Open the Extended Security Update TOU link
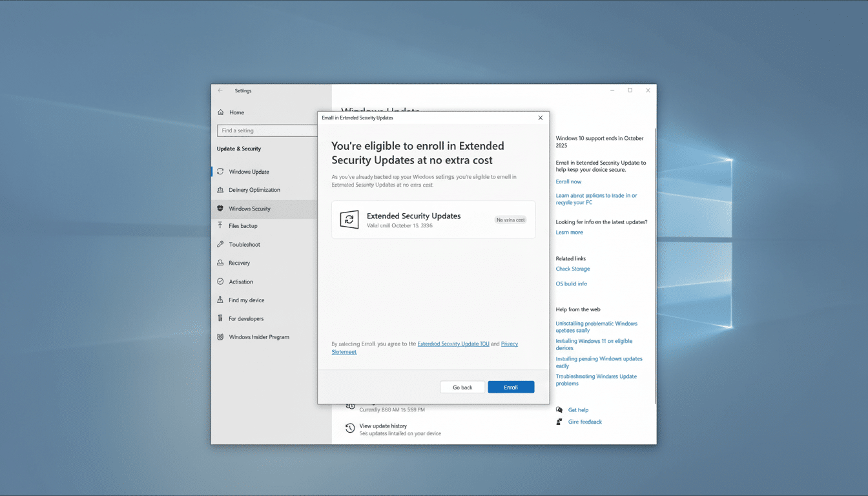The height and width of the screenshot is (496, 868). [453, 344]
